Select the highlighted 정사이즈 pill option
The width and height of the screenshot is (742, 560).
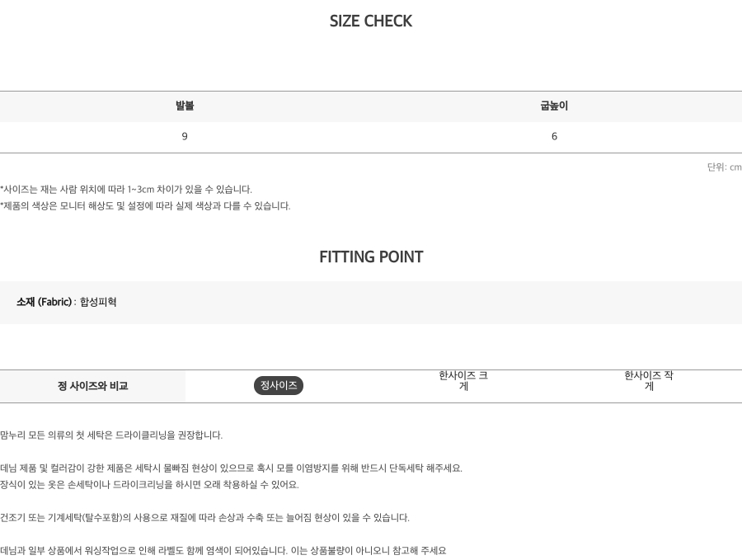coord(279,385)
